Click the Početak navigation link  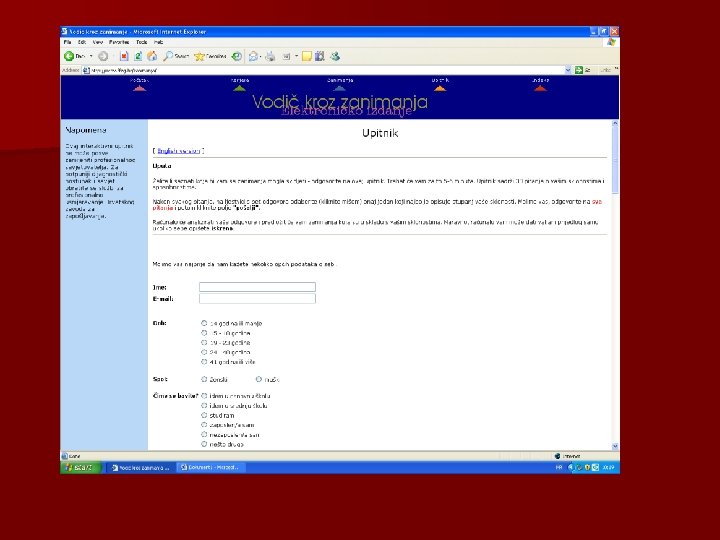tap(140, 80)
